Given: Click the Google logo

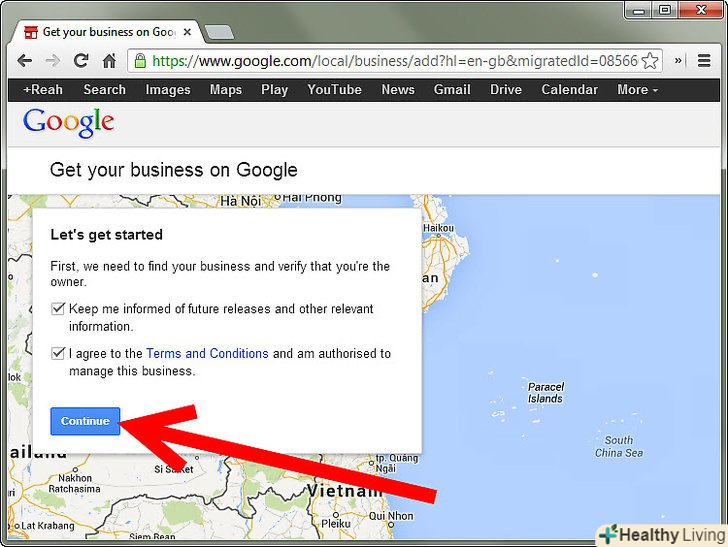Looking at the screenshot, I should (x=69, y=123).
